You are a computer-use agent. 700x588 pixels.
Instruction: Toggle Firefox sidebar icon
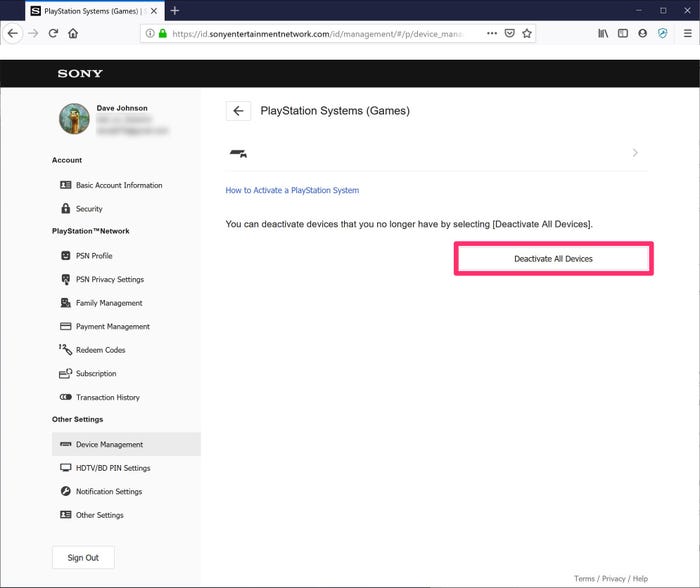coord(623,33)
